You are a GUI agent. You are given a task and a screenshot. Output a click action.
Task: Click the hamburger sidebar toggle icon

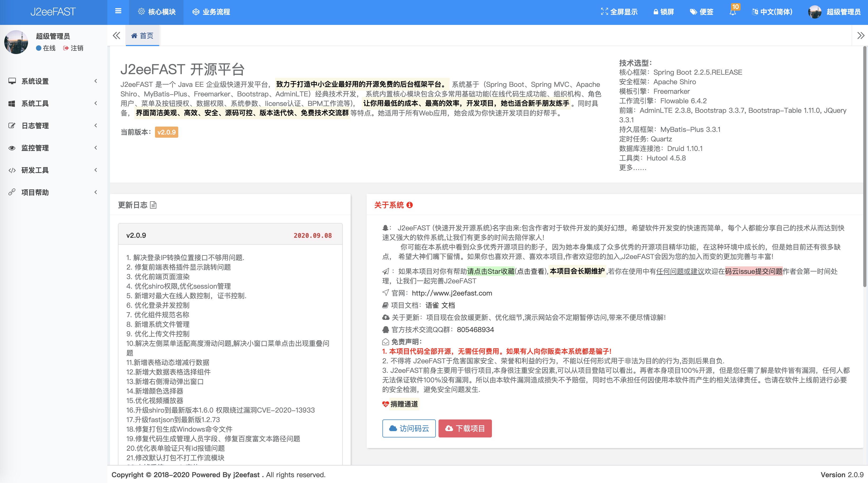(x=118, y=11)
